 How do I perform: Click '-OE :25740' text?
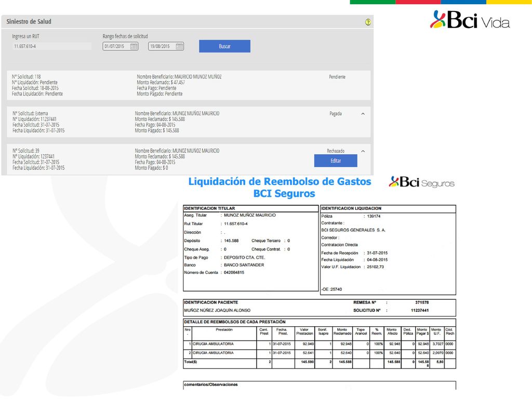(x=331, y=289)
